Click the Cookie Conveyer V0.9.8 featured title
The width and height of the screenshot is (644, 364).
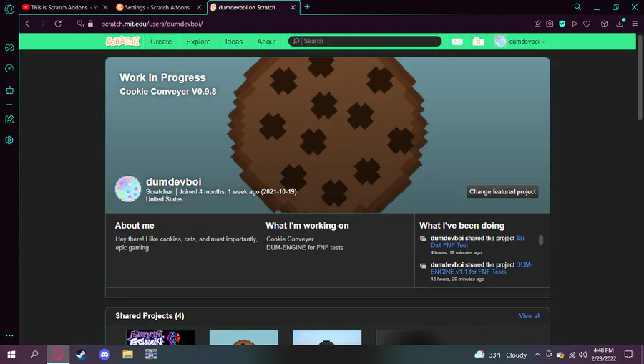coord(168,91)
